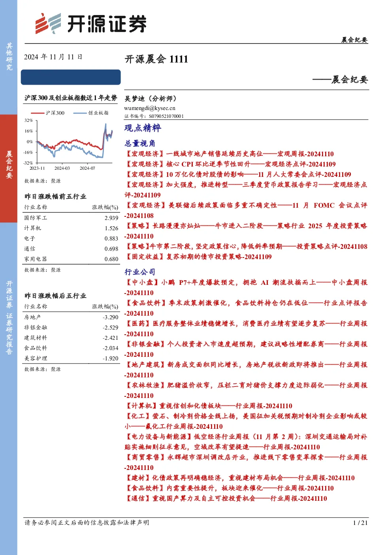Select the 其他研究 side tab
392x555 pixels.
click(9, 57)
